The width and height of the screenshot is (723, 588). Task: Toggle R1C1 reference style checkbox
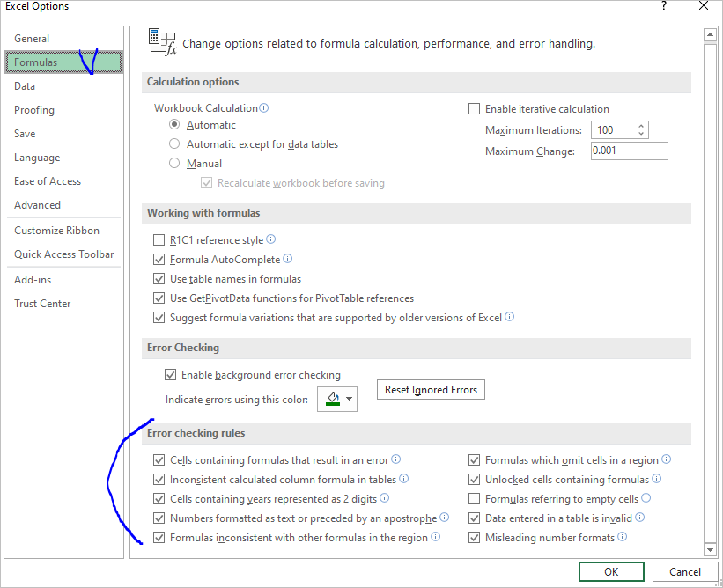[159, 240]
